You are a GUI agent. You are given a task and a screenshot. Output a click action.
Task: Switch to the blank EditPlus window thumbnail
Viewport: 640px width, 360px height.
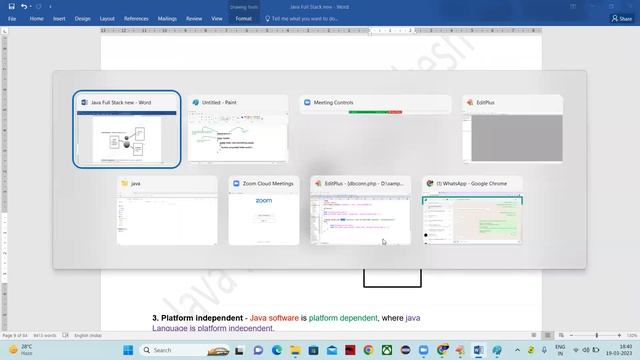pos(513,129)
